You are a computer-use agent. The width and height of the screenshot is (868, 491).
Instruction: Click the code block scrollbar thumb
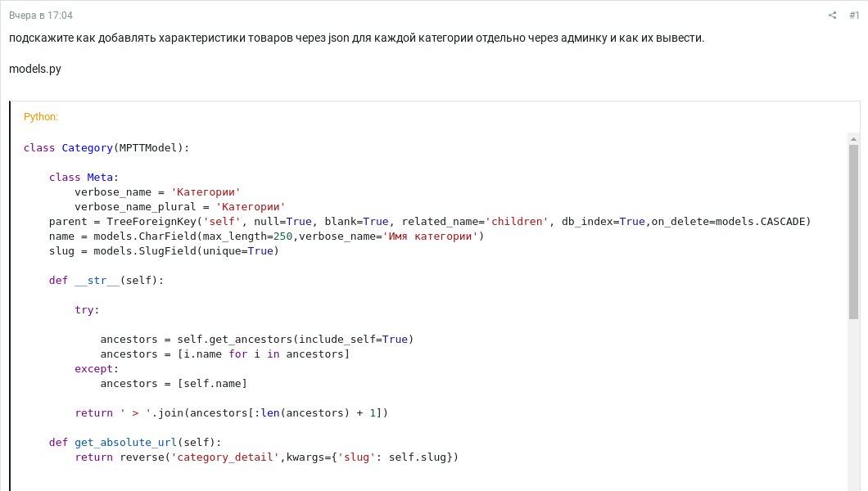click(853, 232)
